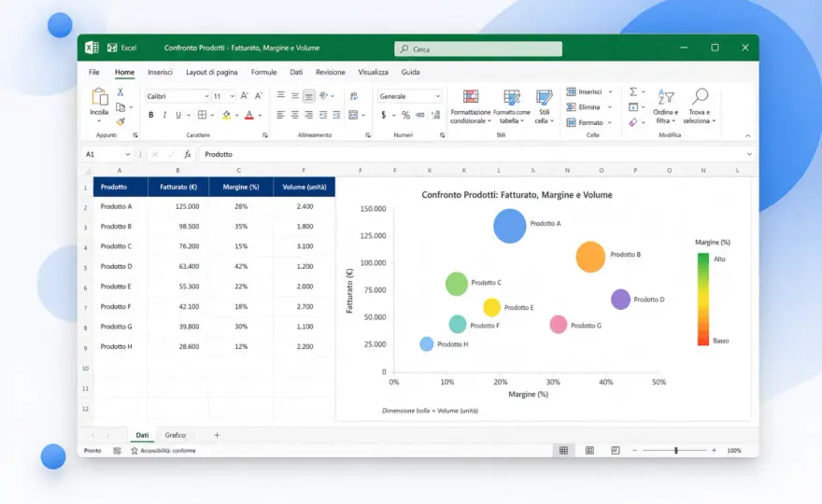
Task: Switch to Normal grid view in status bar
Action: pyautogui.click(x=563, y=451)
